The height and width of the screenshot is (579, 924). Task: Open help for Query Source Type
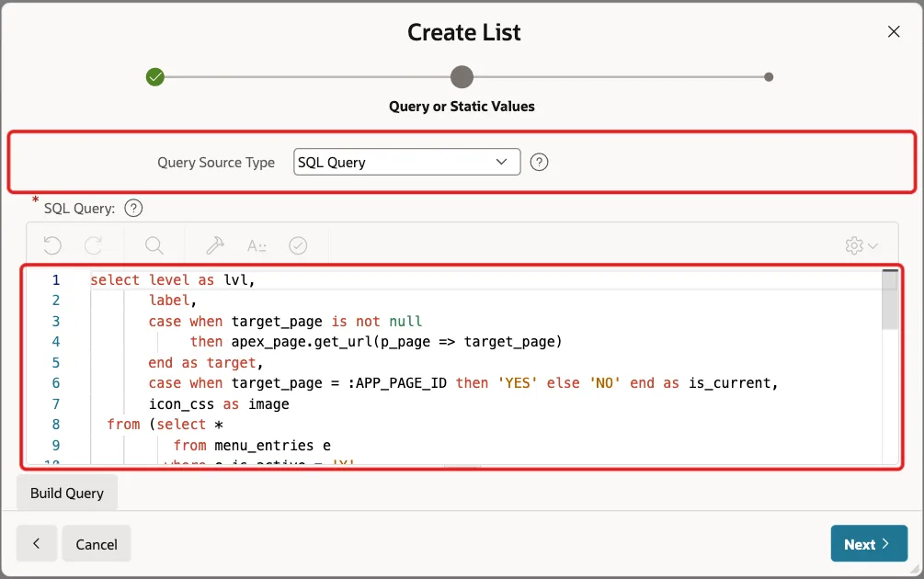(539, 162)
